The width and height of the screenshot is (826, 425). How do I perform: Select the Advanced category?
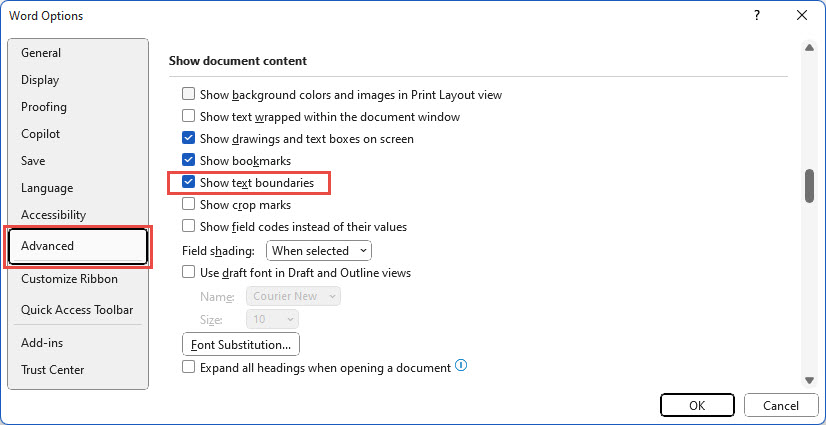coord(78,246)
